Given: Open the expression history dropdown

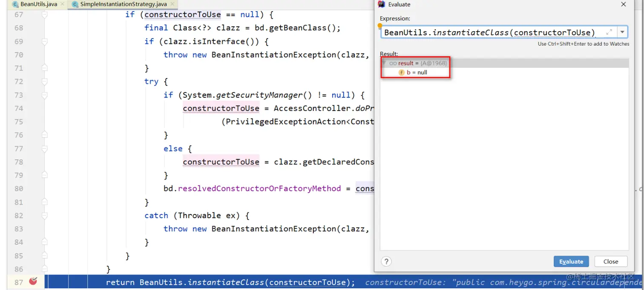Looking at the screenshot, I should (x=622, y=32).
